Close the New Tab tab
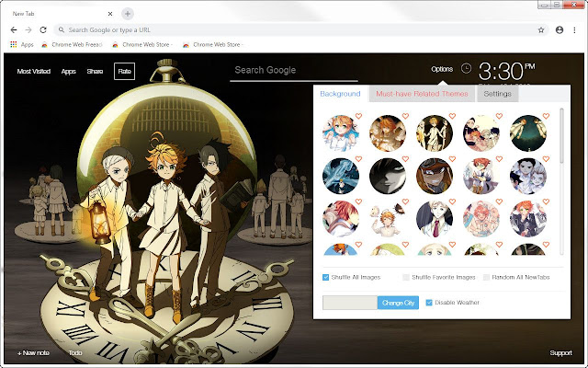The width and height of the screenshot is (588, 368). click(110, 14)
